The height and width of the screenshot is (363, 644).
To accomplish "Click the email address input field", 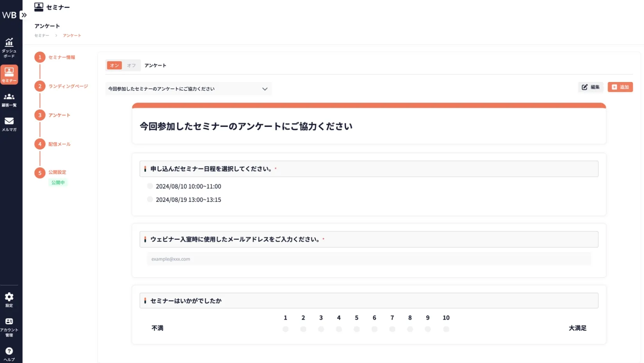I will [x=369, y=259].
